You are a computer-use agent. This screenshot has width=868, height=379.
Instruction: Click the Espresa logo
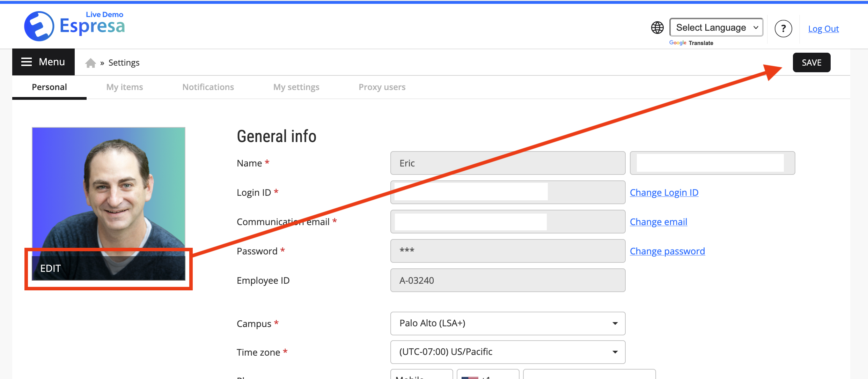tap(74, 26)
